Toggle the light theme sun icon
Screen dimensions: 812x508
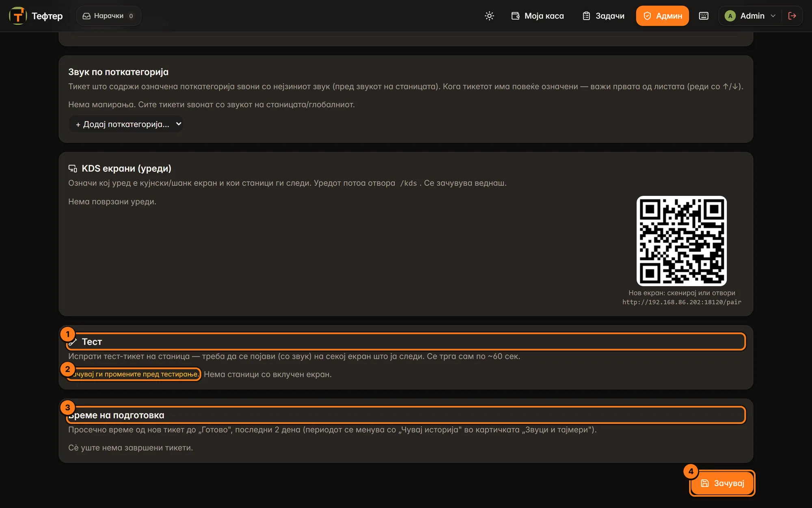489,16
